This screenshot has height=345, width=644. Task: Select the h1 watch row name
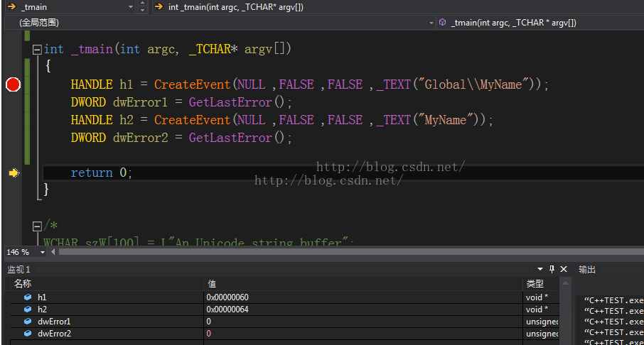click(42, 297)
